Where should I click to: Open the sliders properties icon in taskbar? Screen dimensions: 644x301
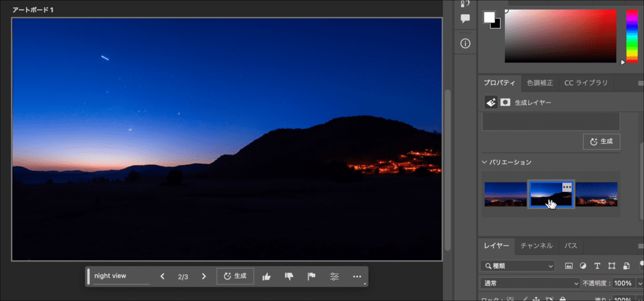(334, 277)
